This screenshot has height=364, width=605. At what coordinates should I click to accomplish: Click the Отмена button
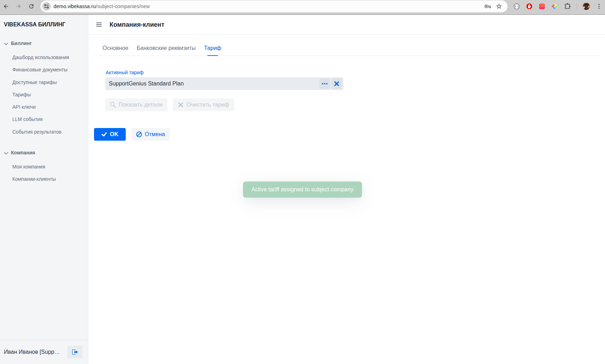tap(150, 134)
